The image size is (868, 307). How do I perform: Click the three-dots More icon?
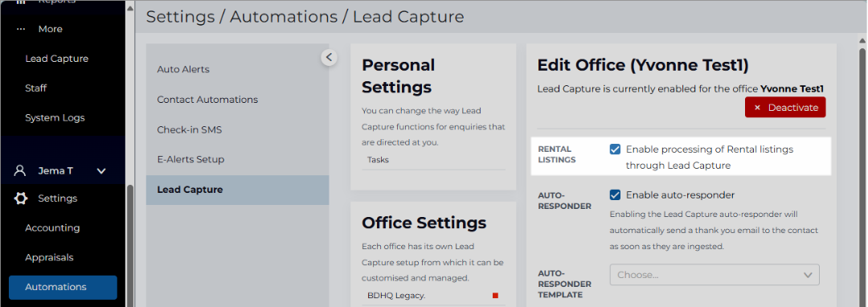[20, 29]
